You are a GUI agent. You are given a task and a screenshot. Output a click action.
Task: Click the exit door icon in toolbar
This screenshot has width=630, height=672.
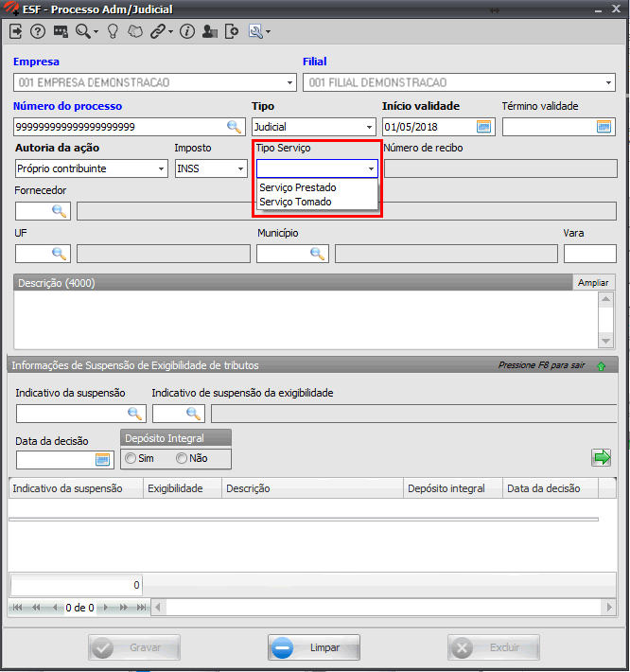[16, 31]
